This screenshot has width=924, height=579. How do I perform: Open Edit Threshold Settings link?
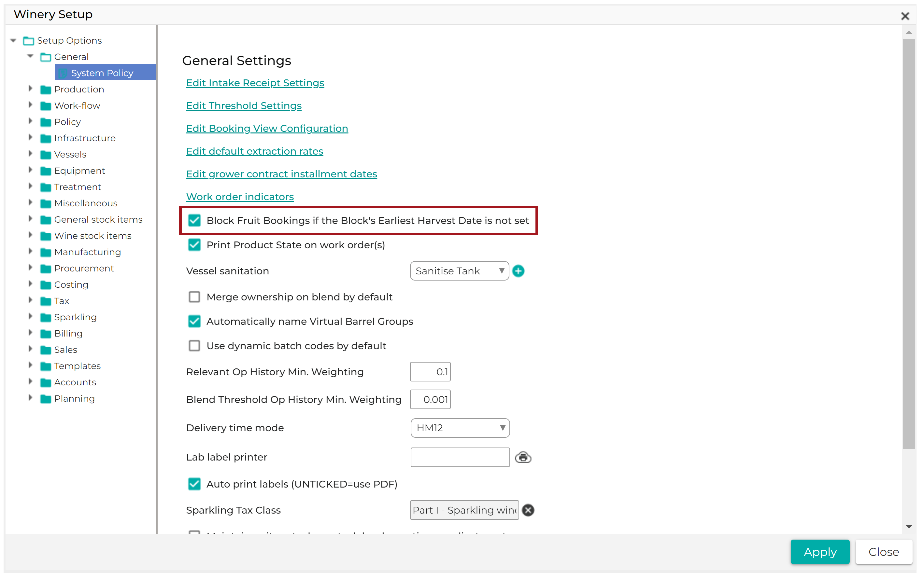244,106
